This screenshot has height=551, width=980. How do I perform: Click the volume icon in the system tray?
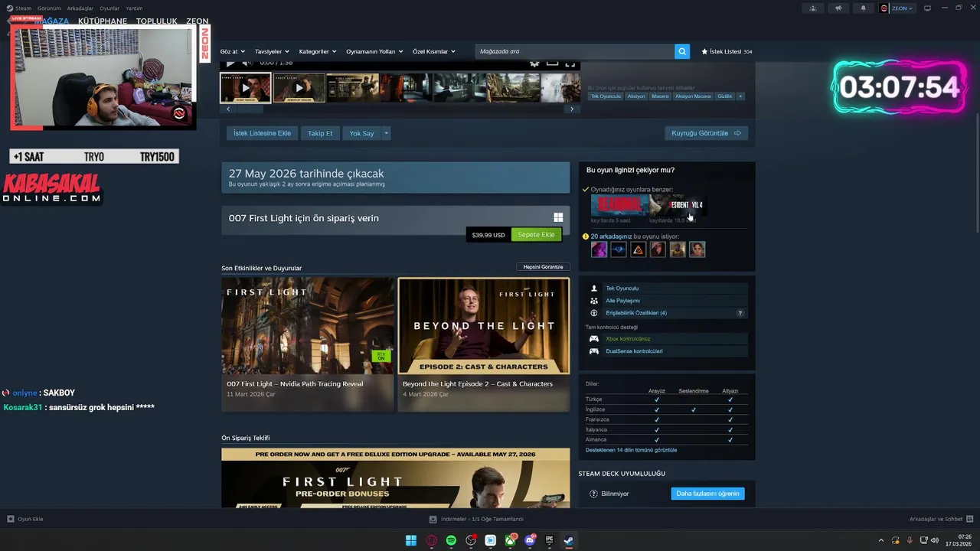[x=935, y=540]
